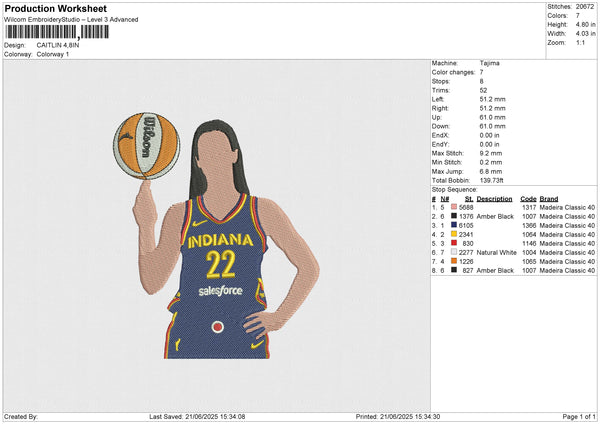The image size is (600, 424).
Task: Click the Stop Sequence heading
Action: tap(453, 188)
